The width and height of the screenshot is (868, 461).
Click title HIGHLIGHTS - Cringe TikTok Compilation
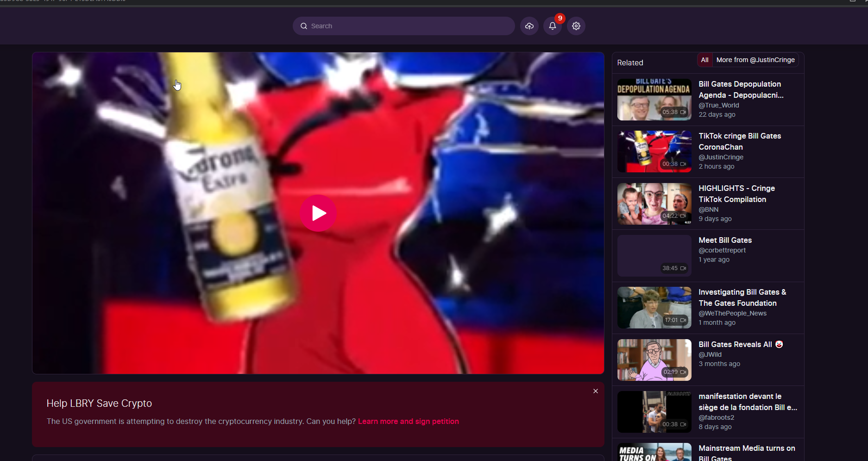tap(736, 194)
